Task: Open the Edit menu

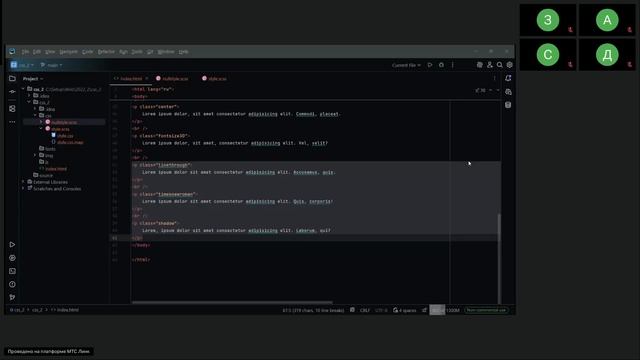Action: pyautogui.click(x=37, y=51)
